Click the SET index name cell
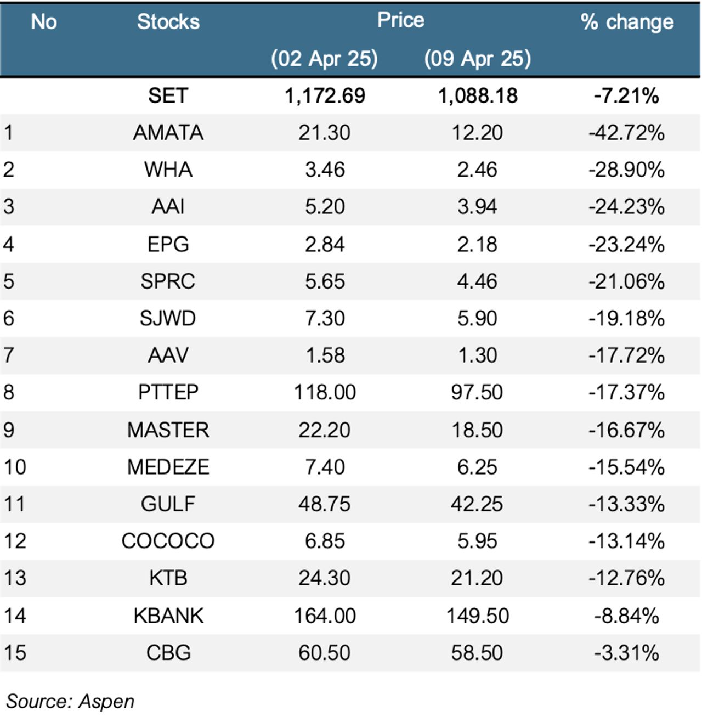The image size is (702, 728). (x=168, y=95)
